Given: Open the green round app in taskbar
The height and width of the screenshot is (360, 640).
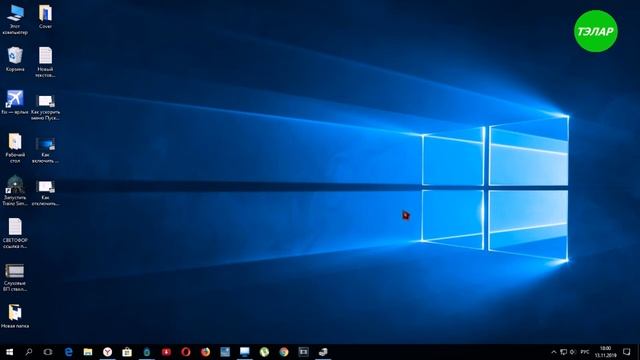Looking at the screenshot, I should pyautogui.click(x=264, y=352).
